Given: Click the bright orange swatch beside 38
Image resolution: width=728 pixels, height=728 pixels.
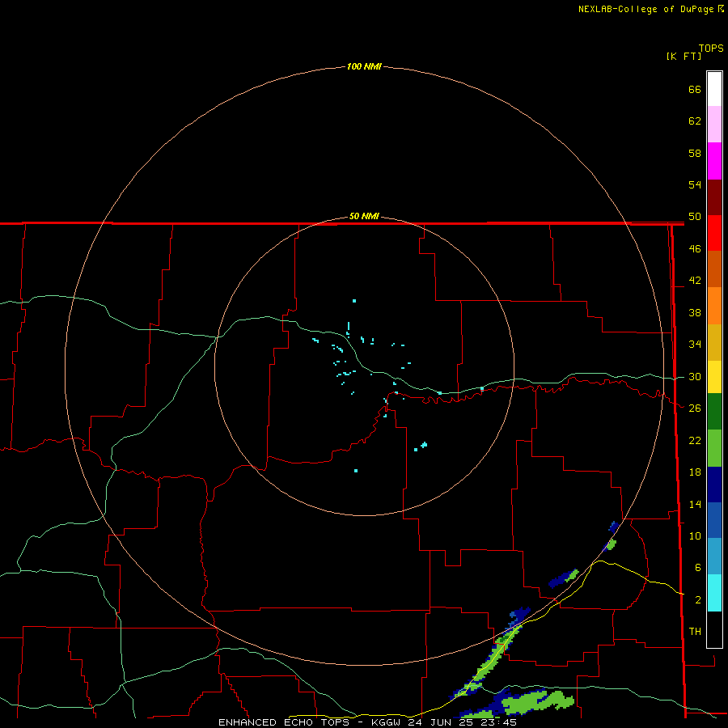Looking at the screenshot, I should 714,306.
